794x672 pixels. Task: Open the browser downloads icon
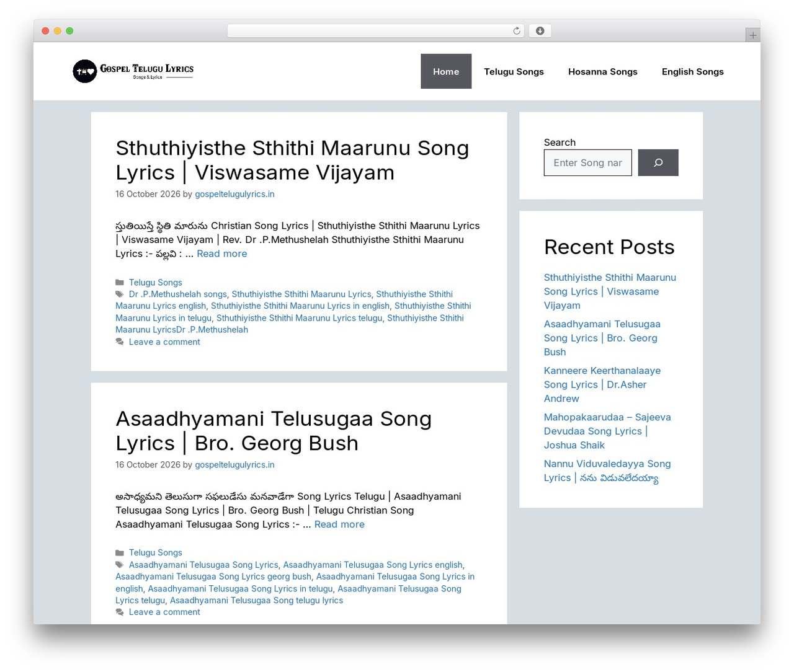click(540, 31)
